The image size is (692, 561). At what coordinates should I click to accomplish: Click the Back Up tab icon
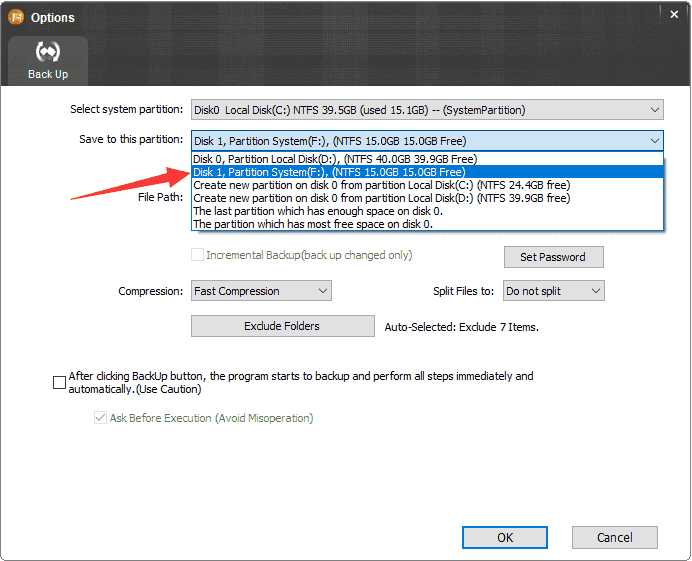[x=47, y=52]
